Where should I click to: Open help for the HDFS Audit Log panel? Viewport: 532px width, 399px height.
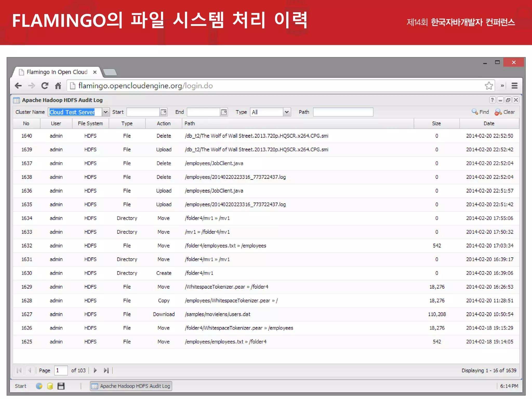[x=492, y=100]
